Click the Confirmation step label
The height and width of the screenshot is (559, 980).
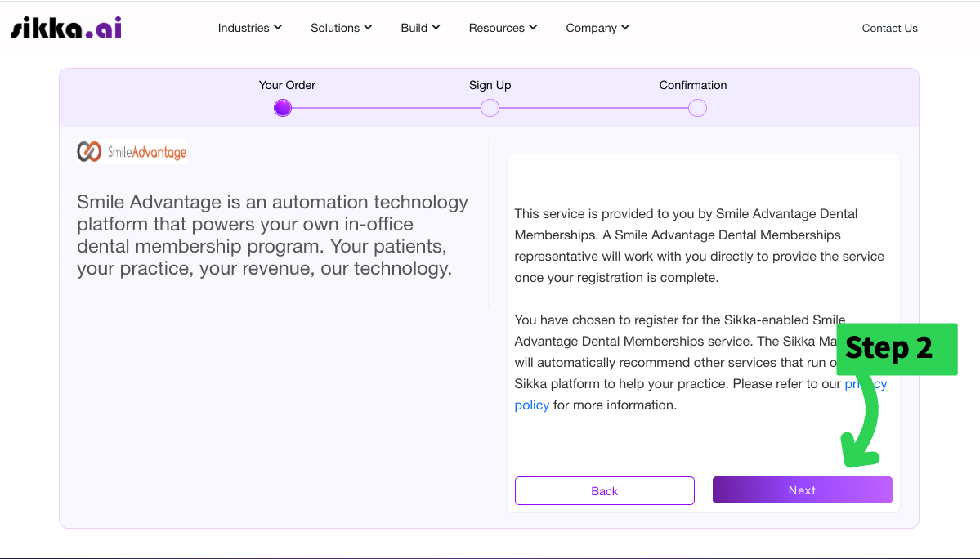(692, 85)
